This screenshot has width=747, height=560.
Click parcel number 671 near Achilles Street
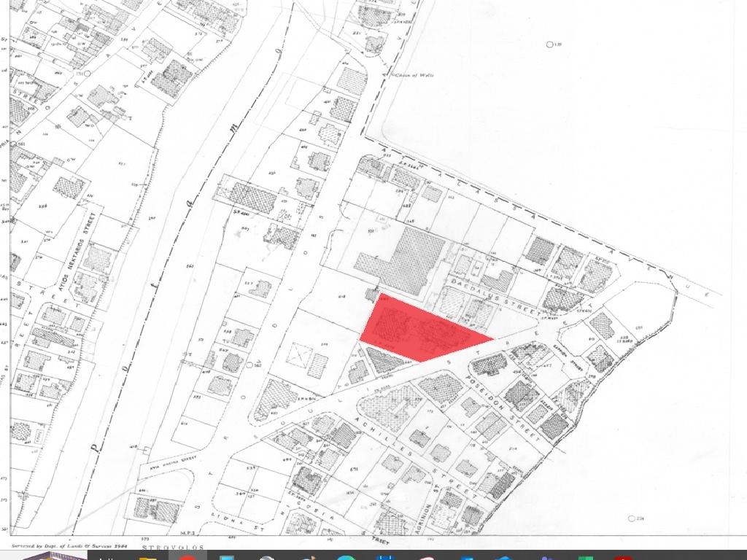(354, 469)
